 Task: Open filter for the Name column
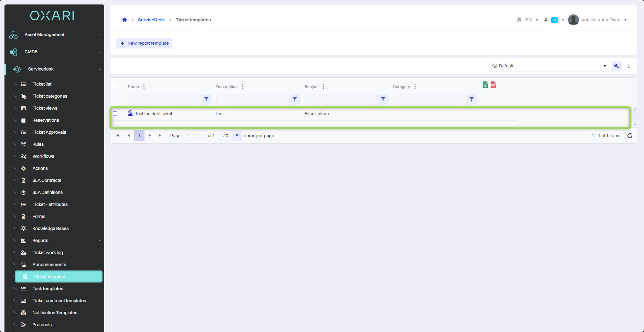click(206, 99)
